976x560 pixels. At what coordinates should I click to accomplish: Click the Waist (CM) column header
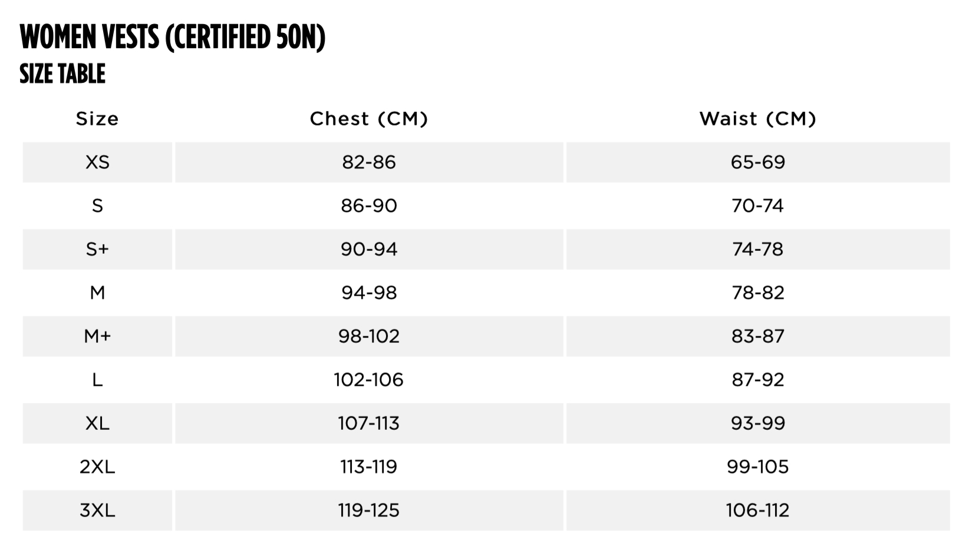[758, 119]
